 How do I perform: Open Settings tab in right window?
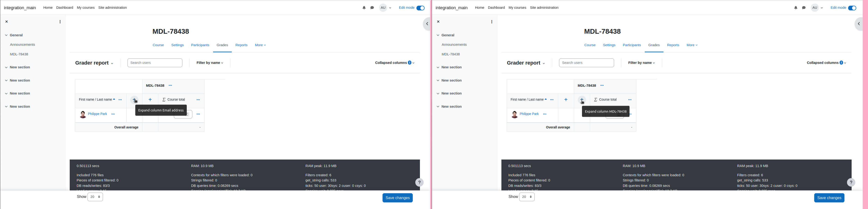(x=609, y=45)
